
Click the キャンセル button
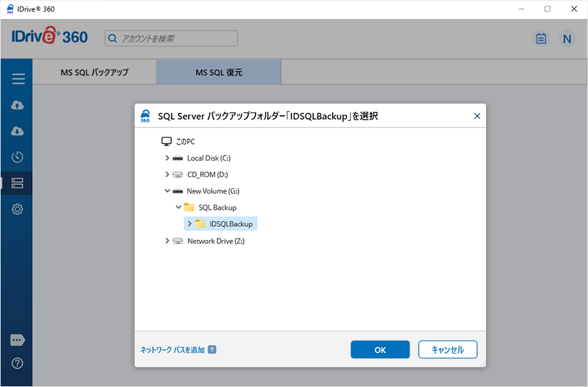(x=448, y=350)
